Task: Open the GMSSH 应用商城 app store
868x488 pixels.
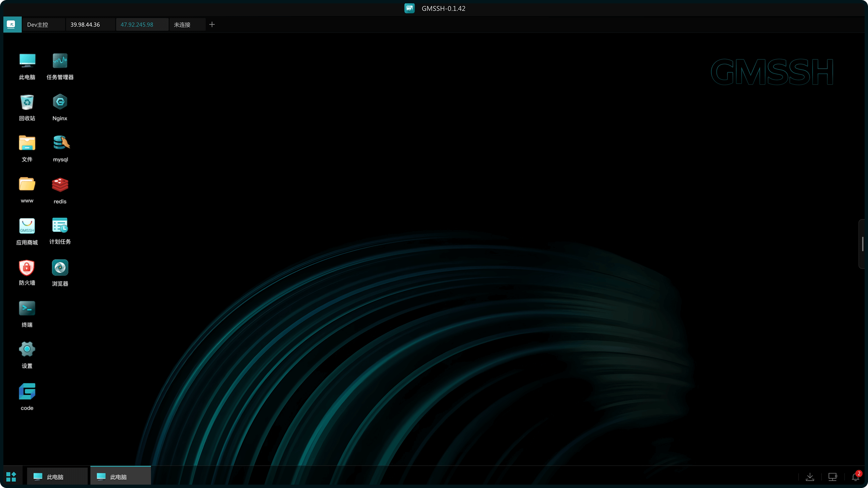Action: 27,226
